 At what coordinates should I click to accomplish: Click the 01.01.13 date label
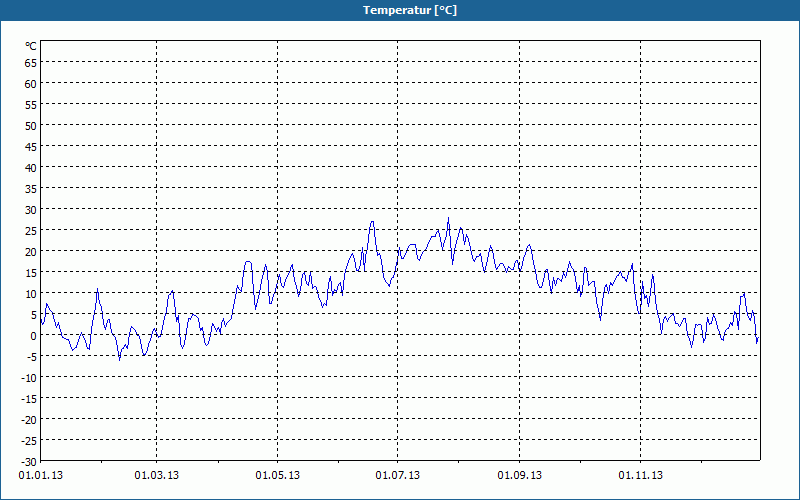click(x=41, y=476)
